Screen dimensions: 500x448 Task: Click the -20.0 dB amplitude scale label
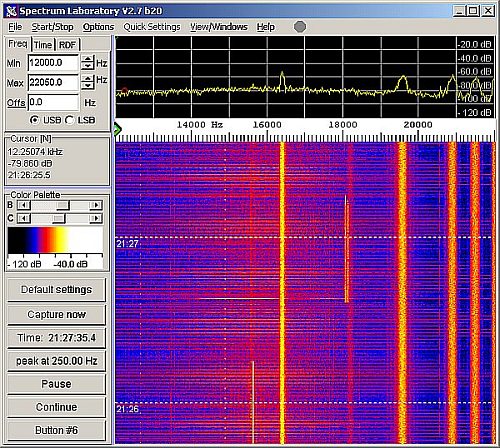(x=475, y=45)
